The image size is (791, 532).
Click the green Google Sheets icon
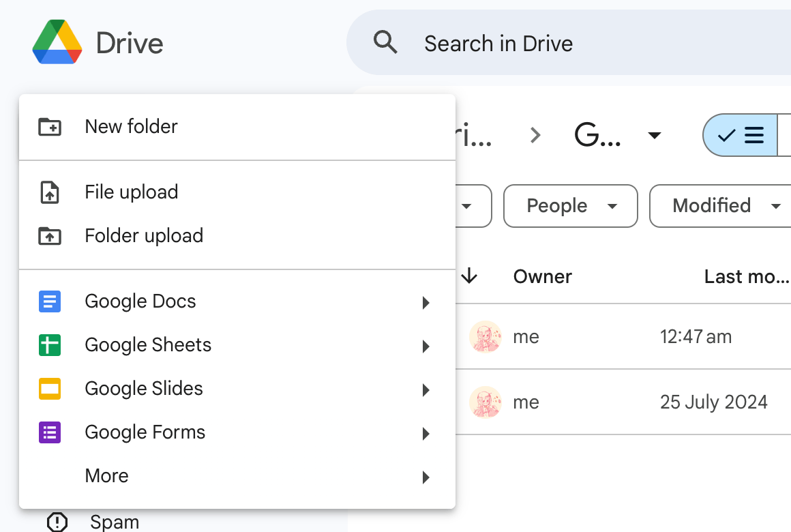(x=50, y=345)
